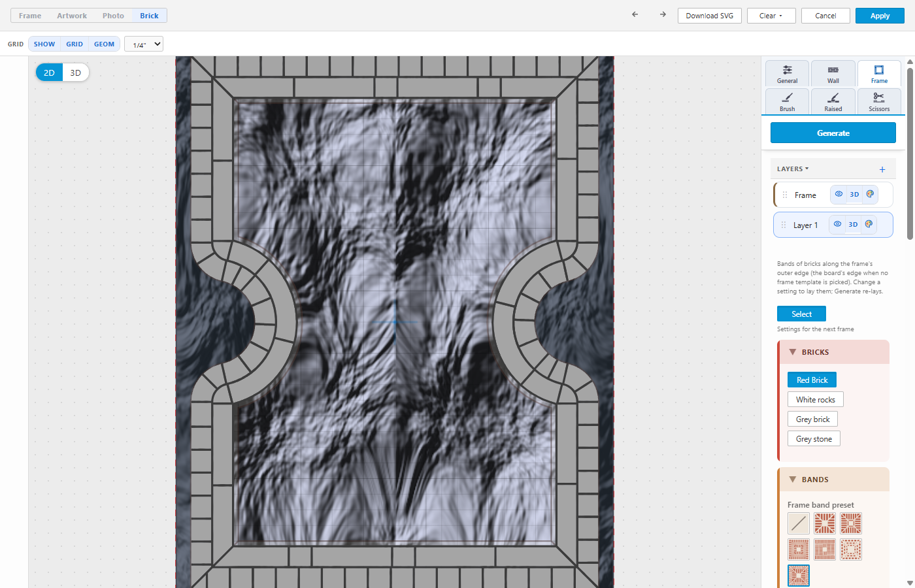915x588 pixels.
Task: Hide the Frame layer with eye icon
Action: pos(839,194)
